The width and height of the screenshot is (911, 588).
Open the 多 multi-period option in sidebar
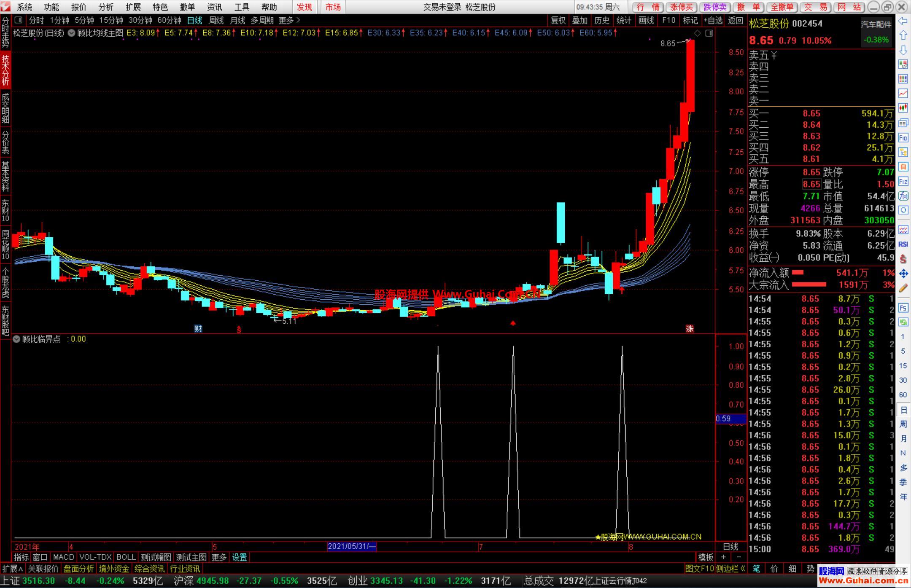pos(903,467)
